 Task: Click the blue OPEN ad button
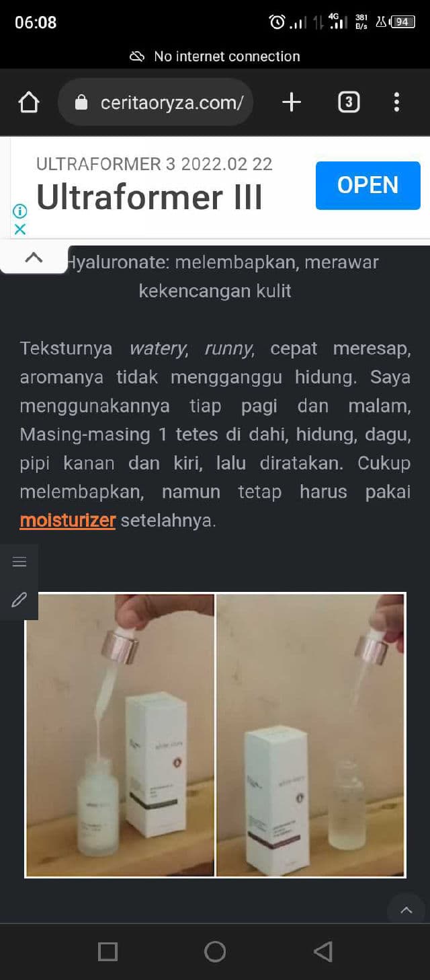[368, 185]
